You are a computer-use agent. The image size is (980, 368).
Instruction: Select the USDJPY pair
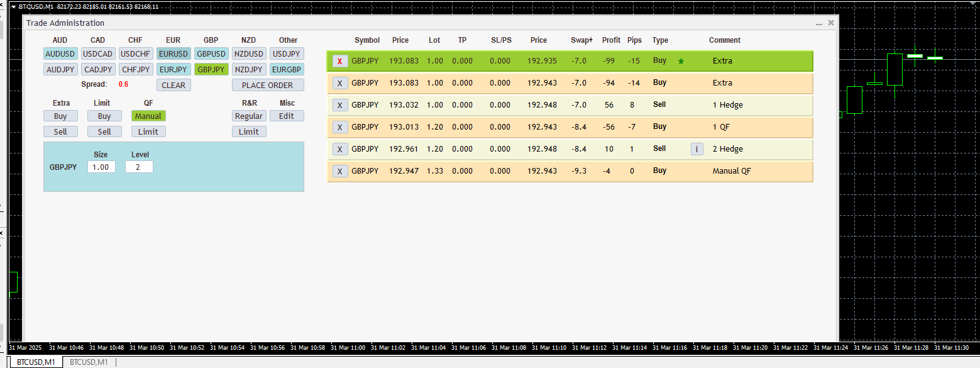point(287,53)
